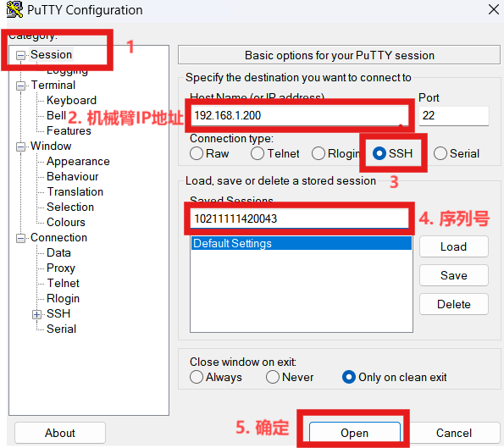Open the Keyboard settings category
504x448 pixels.
(x=71, y=100)
